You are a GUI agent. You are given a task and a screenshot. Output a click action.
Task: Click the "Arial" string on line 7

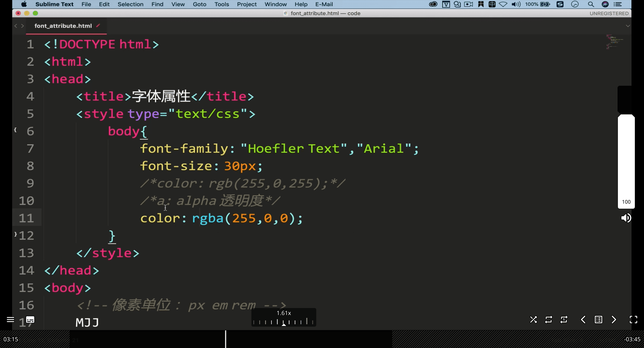[x=384, y=148]
